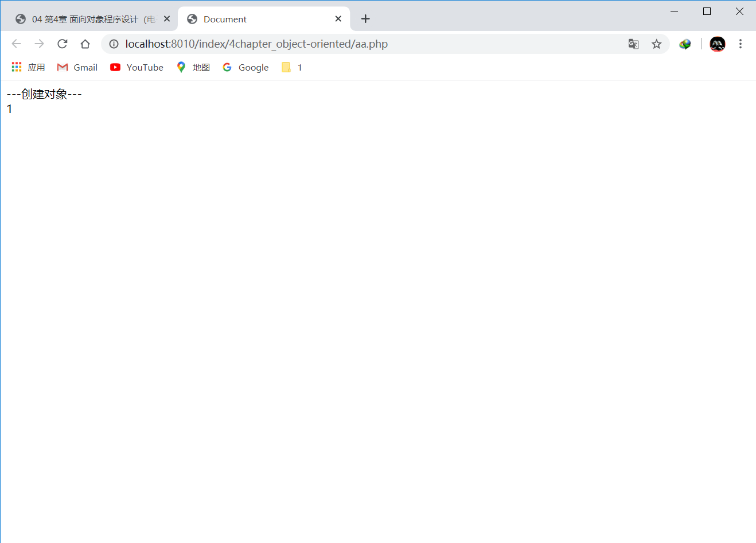Click the reload page button
756x543 pixels.
[x=62, y=44]
